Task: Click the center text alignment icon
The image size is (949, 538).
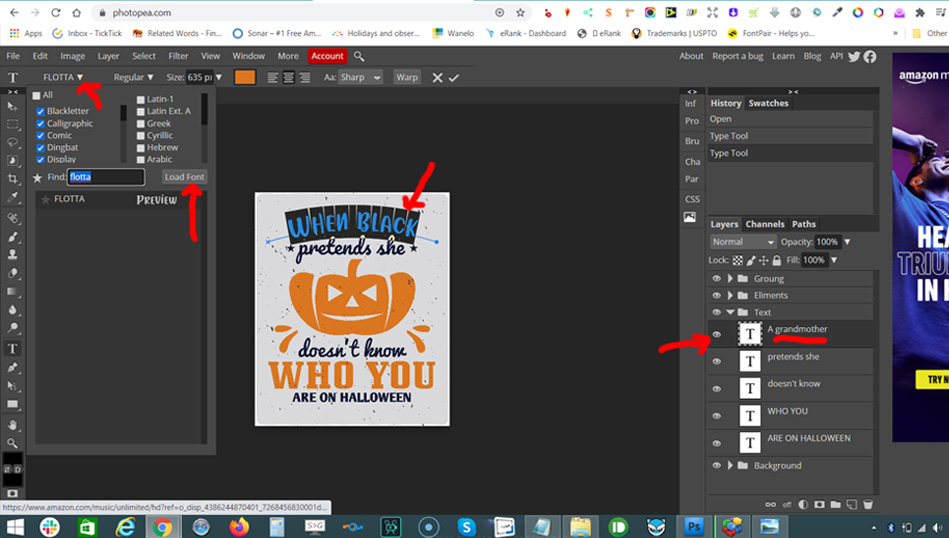Action: [288, 77]
